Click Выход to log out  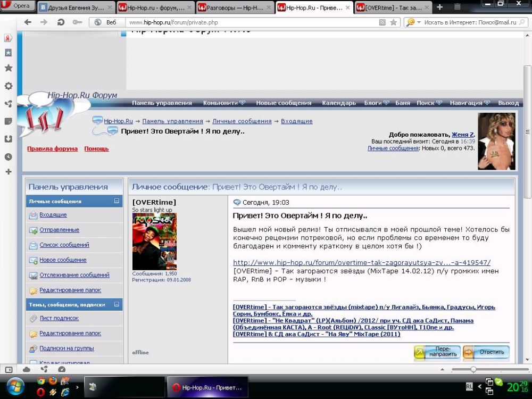508,103
